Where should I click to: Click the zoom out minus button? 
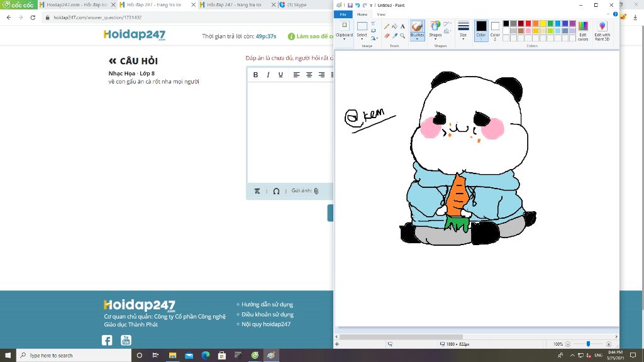568,344
